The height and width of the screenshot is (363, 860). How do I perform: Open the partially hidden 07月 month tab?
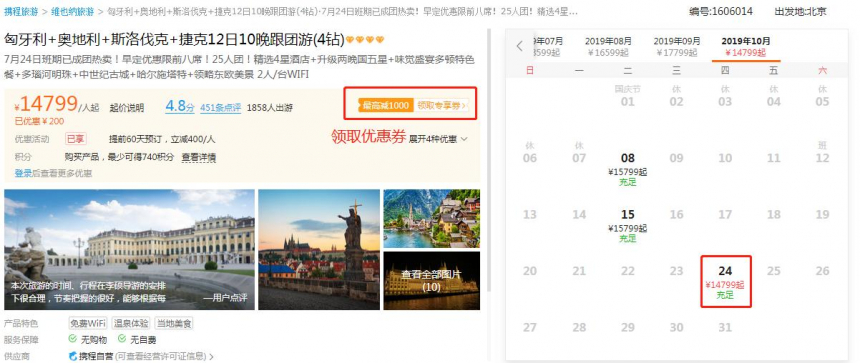pyautogui.click(x=548, y=47)
